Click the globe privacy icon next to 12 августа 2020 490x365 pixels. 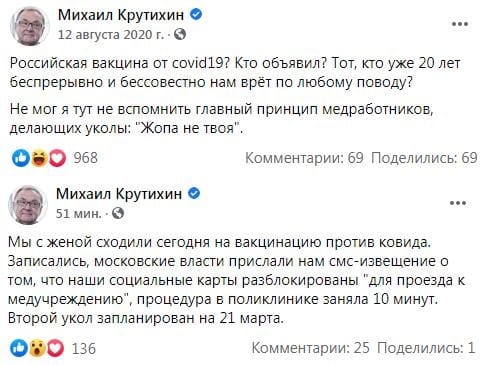coord(180,34)
